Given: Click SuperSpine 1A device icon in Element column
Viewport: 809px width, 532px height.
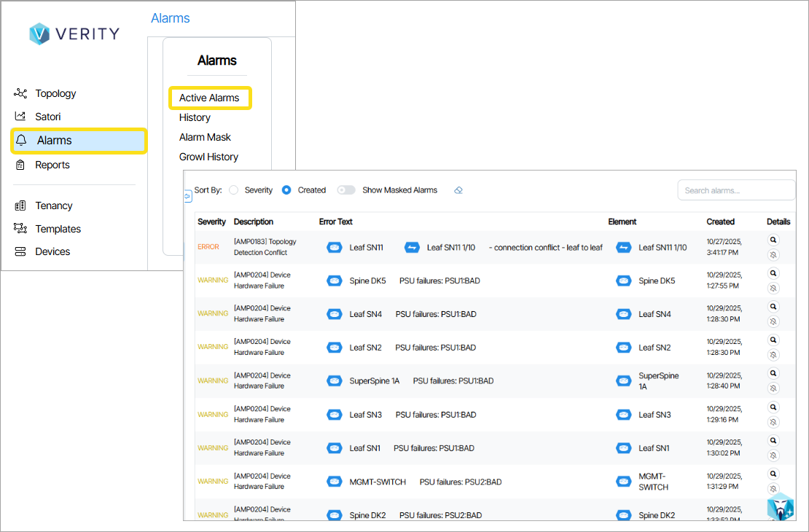Looking at the screenshot, I should pyautogui.click(x=624, y=380).
